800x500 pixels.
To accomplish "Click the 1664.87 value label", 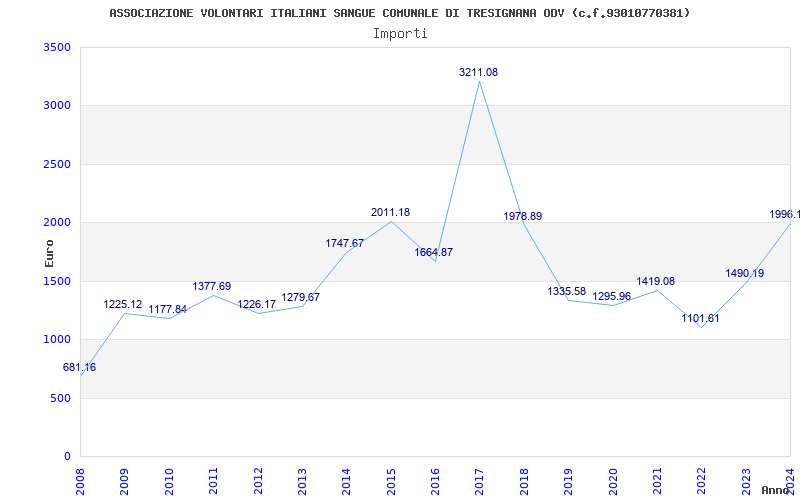I will (x=433, y=253).
